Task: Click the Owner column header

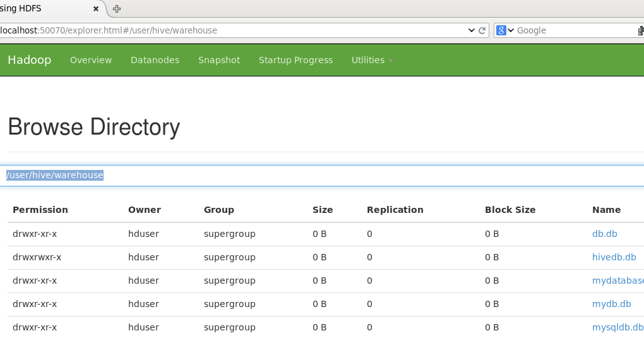Action: pos(145,210)
